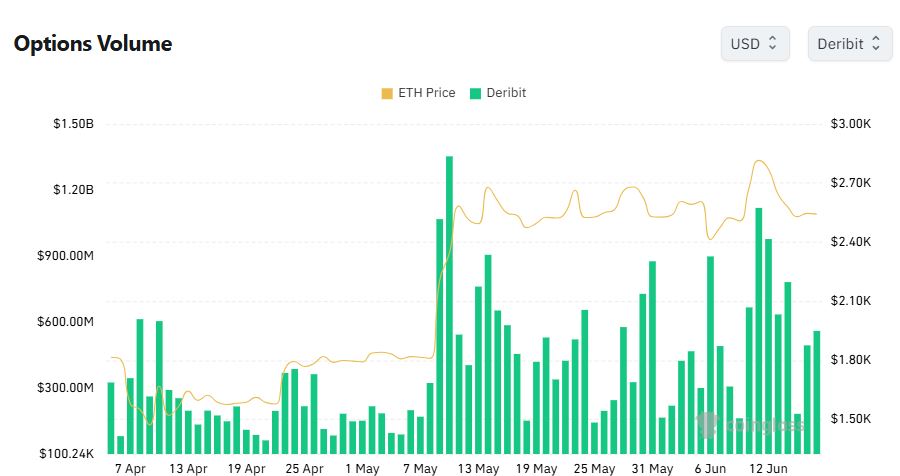The width and height of the screenshot is (900, 476).
Task: Click the Options Volume chart title
Action: (x=93, y=44)
